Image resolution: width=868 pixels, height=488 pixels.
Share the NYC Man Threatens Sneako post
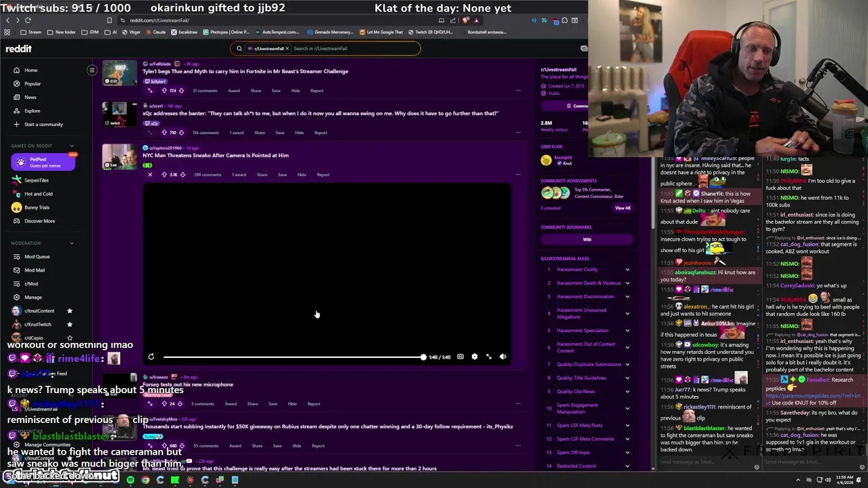click(262, 175)
